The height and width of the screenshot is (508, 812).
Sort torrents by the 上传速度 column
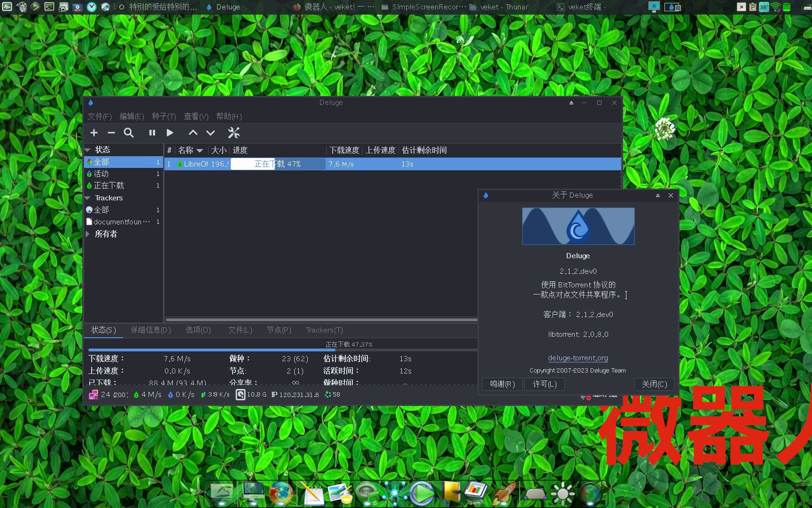tap(381, 150)
